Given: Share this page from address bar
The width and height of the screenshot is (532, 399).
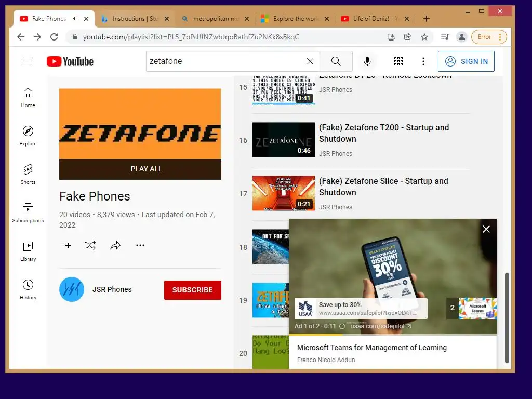Looking at the screenshot, I should point(407,37).
